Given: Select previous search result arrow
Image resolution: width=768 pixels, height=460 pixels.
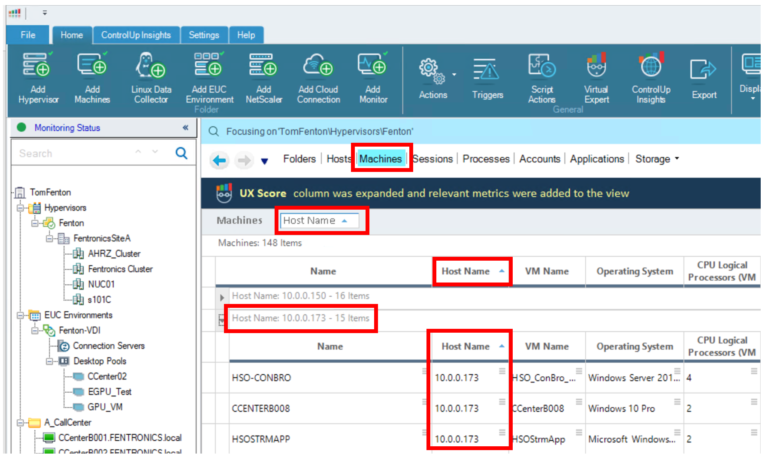Looking at the screenshot, I should pos(138,152).
